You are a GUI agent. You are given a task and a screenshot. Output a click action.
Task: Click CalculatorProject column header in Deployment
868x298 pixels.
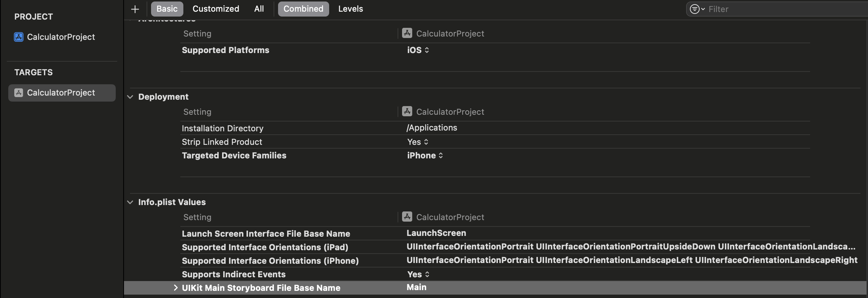tap(450, 112)
